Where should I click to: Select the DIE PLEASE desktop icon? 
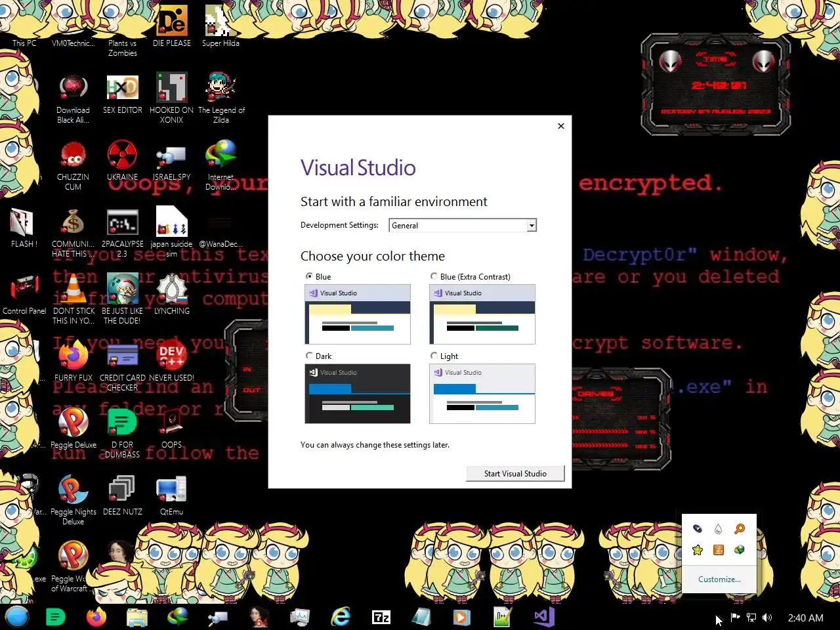click(171, 28)
